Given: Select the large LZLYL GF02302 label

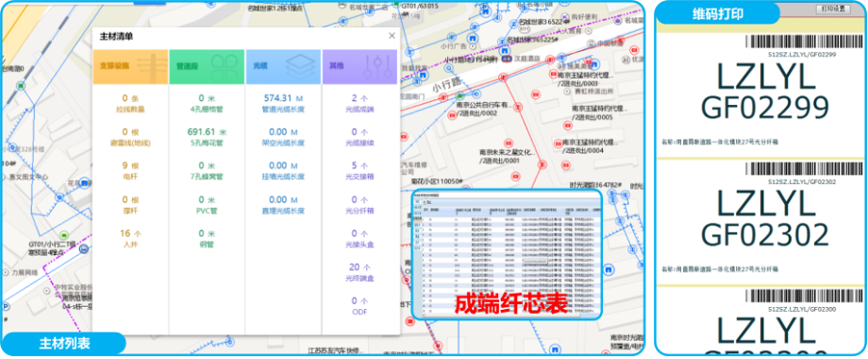Looking at the screenshot, I should coord(766,219).
